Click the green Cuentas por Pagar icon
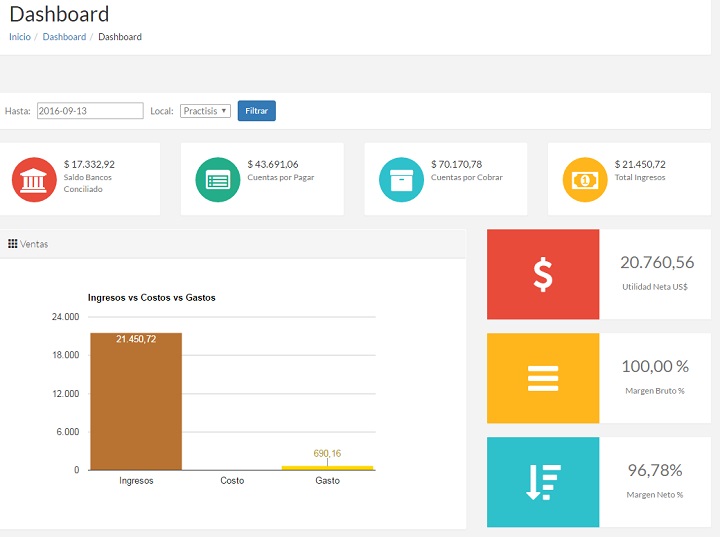The width and height of the screenshot is (720, 537). [x=218, y=180]
